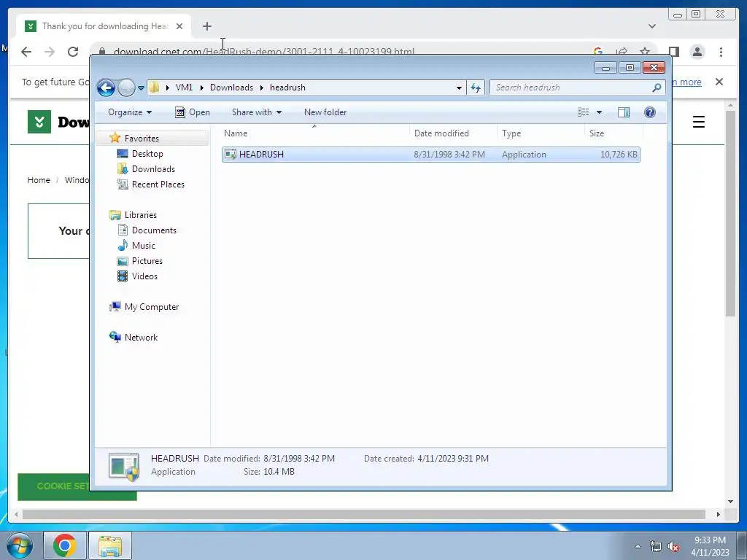Open Desktop in Favorites
Screen dimensions: 747x560
pos(147,154)
